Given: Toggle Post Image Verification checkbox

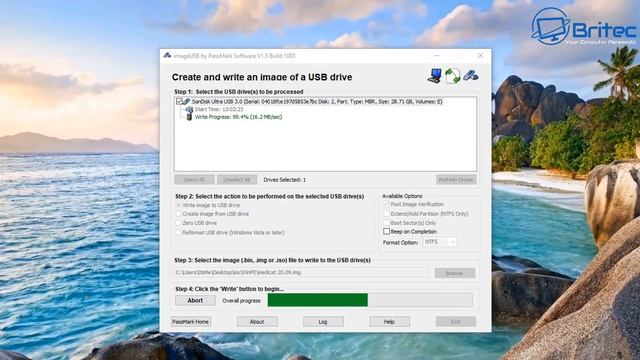Looking at the screenshot, I should click(x=386, y=204).
